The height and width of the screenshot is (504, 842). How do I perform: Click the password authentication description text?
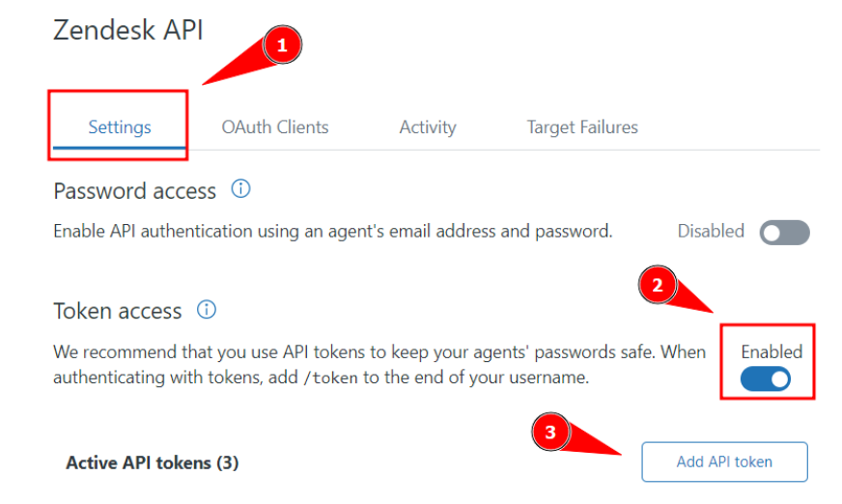tap(333, 232)
